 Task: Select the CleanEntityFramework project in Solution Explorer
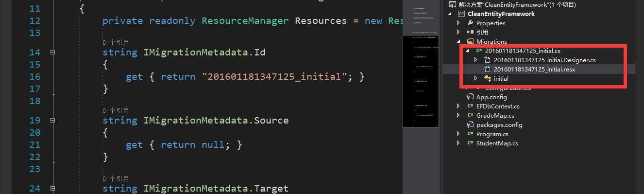click(501, 14)
